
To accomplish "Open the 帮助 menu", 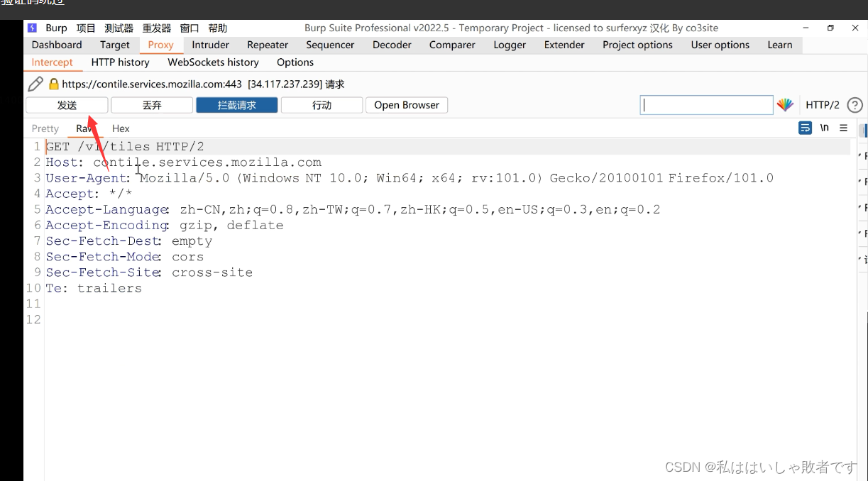I will [x=218, y=28].
